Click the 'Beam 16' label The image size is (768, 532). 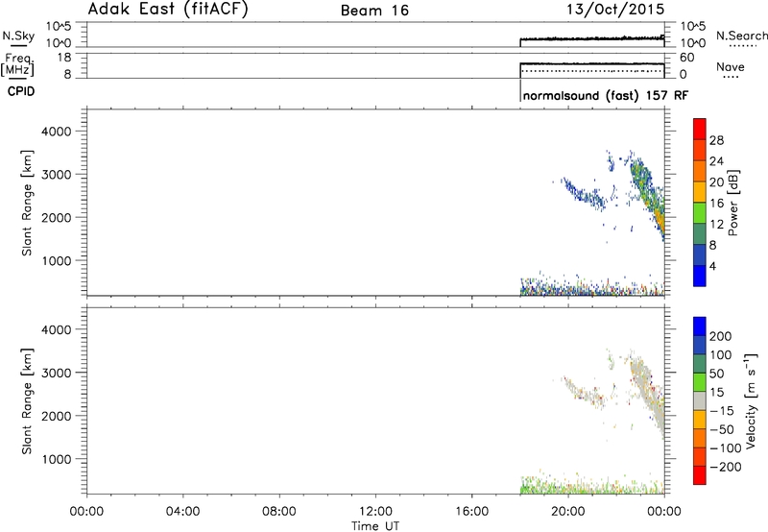(x=374, y=11)
